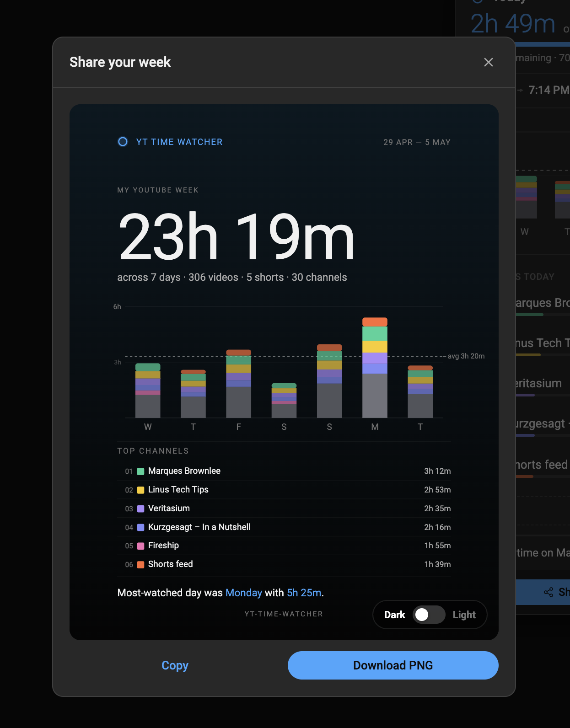Select the Light theme label

[x=464, y=615]
